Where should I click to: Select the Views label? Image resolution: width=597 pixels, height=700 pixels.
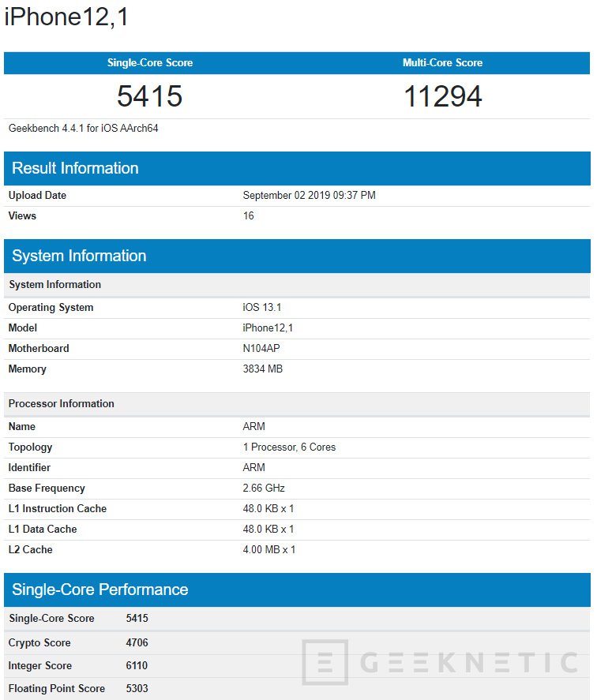pyautogui.click(x=22, y=215)
